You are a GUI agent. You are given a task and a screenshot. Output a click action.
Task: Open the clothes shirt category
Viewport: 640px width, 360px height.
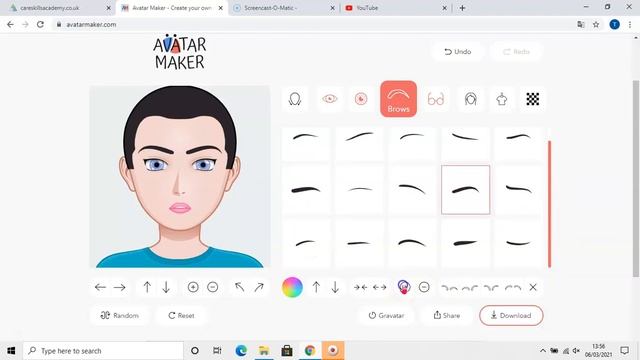(502, 99)
